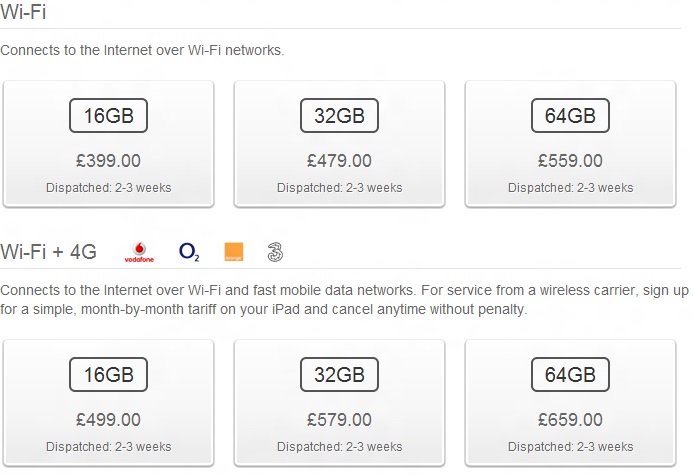693x475 pixels.
Task: Click the £499.00 price
Action: [108, 419]
